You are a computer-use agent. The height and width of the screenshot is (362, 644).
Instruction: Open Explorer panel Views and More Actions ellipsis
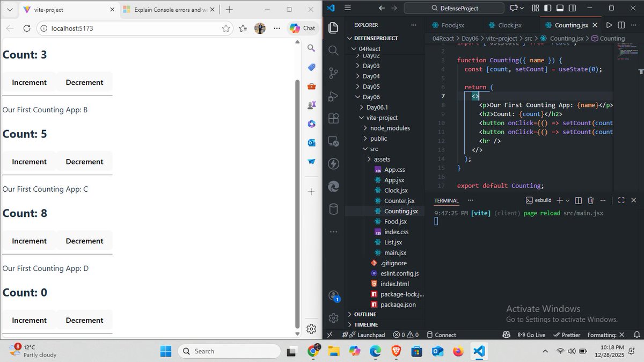[x=413, y=25]
